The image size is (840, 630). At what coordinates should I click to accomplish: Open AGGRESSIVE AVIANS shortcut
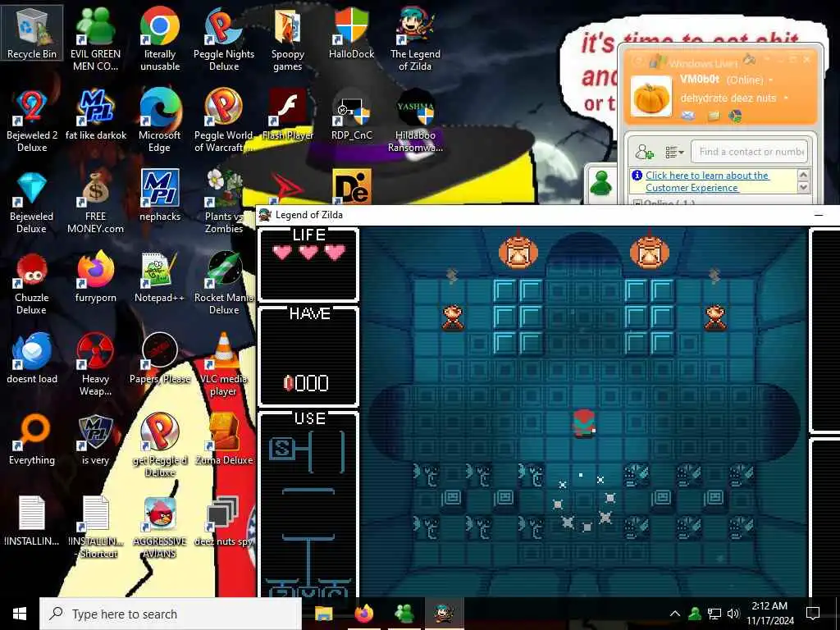click(160, 527)
